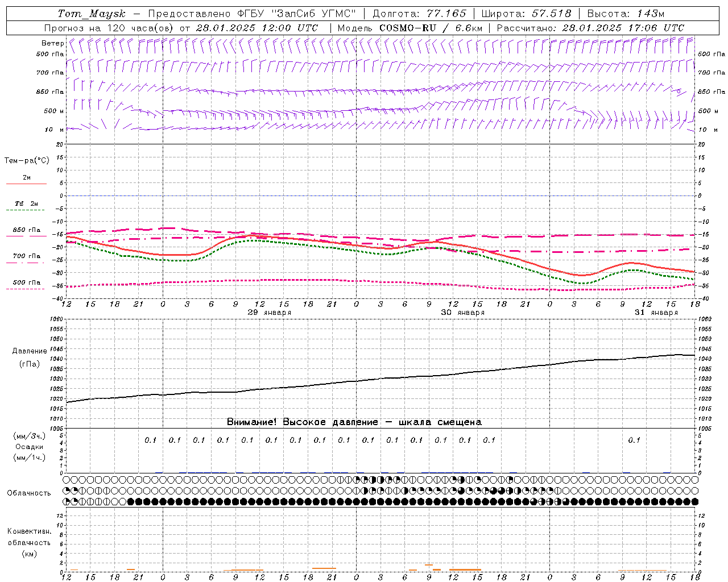The height and width of the screenshot is (582, 728).
Task: Click the '(гПа)' unit under Давление
Action: click(30, 364)
